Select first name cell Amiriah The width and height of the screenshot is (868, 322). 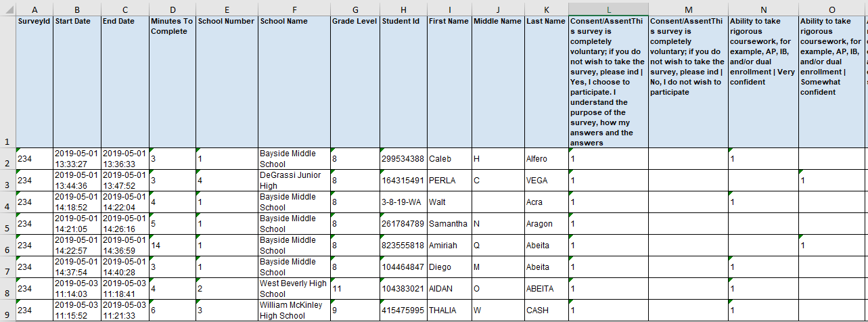coord(449,246)
